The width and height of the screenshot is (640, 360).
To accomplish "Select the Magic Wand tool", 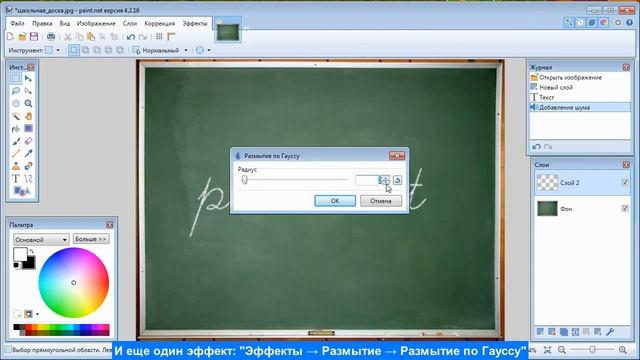I will click(16, 116).
